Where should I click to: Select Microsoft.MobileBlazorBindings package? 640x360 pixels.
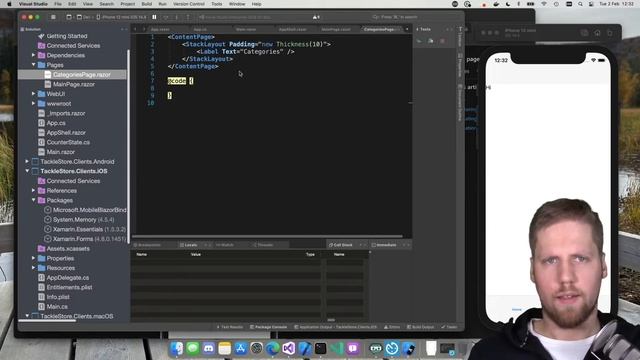(89, 210)
